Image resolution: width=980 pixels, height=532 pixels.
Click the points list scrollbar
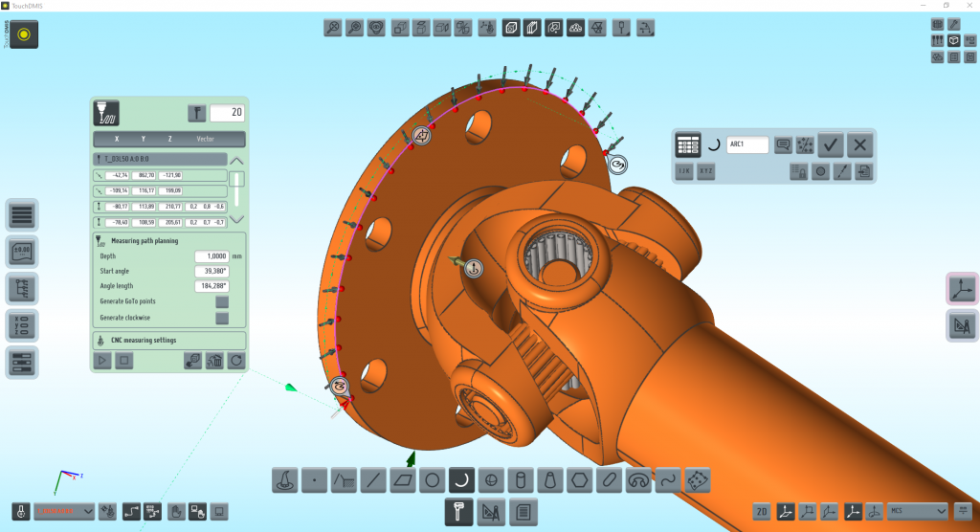point(237,190)
